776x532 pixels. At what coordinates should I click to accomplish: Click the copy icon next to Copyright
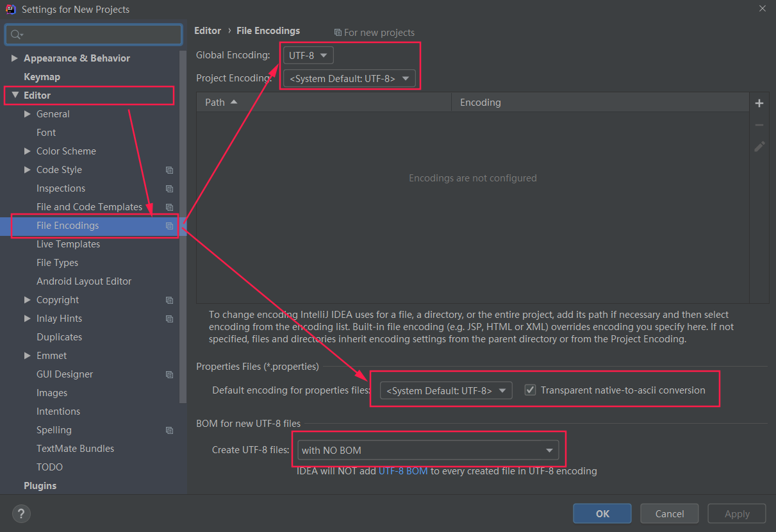tap(169, 300)
